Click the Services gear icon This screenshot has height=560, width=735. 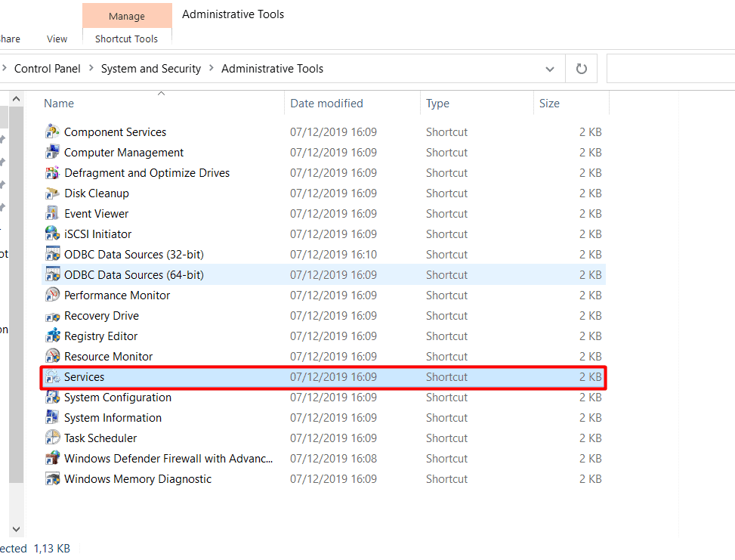click(52, 376)
